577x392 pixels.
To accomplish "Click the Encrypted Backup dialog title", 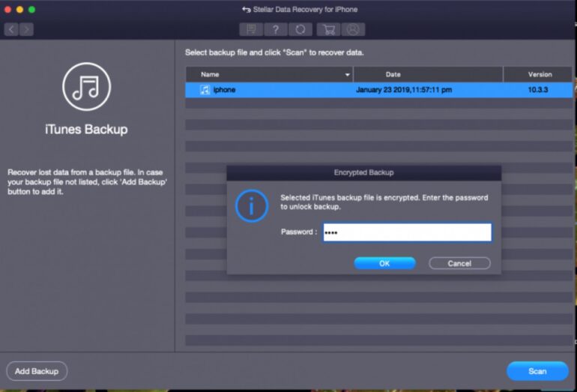I will point(363,172).
